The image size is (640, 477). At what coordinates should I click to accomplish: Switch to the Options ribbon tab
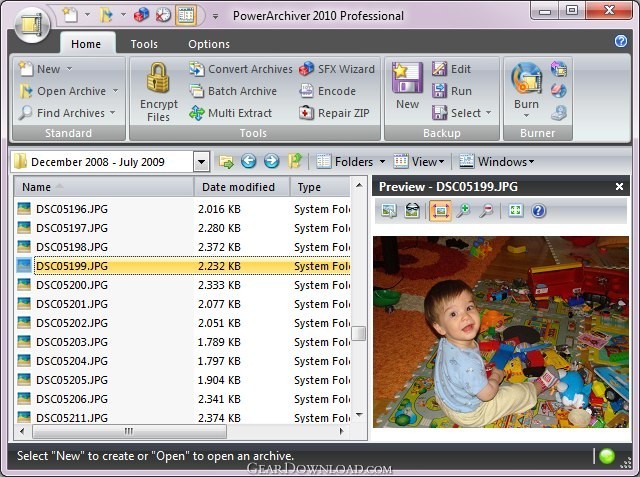[209, 44]
